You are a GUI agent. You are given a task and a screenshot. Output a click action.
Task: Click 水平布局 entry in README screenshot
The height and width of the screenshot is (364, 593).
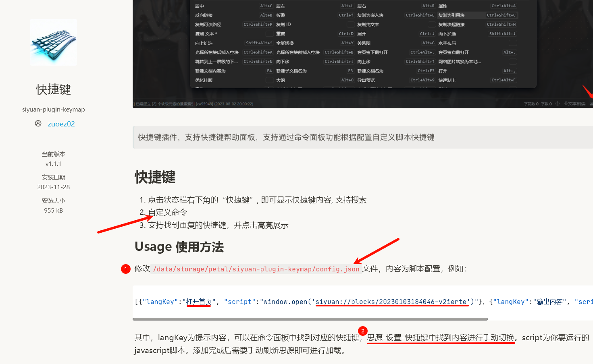(447, 43)
